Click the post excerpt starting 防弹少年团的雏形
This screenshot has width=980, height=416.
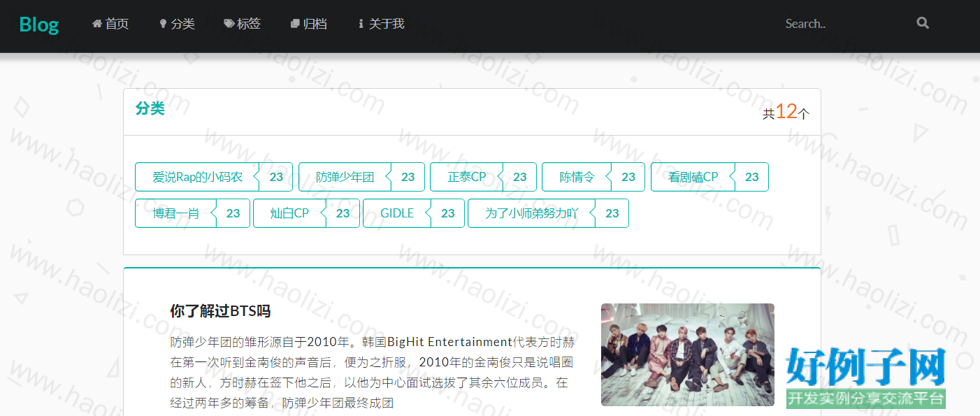(373, 373)
